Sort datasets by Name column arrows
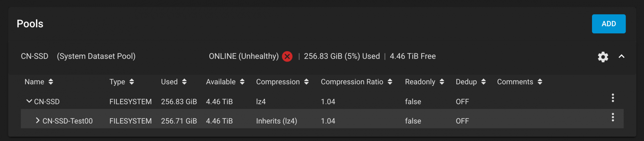 tap(51, 82)
